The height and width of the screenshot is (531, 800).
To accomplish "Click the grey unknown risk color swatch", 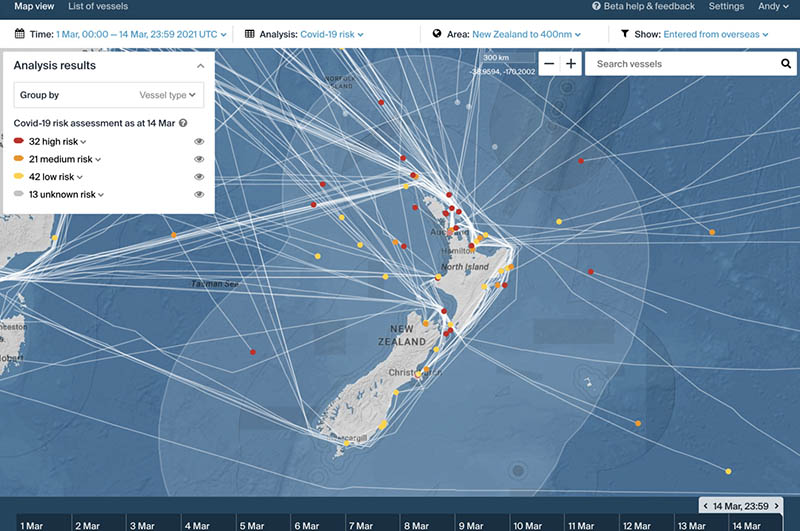I will (19, 193).
